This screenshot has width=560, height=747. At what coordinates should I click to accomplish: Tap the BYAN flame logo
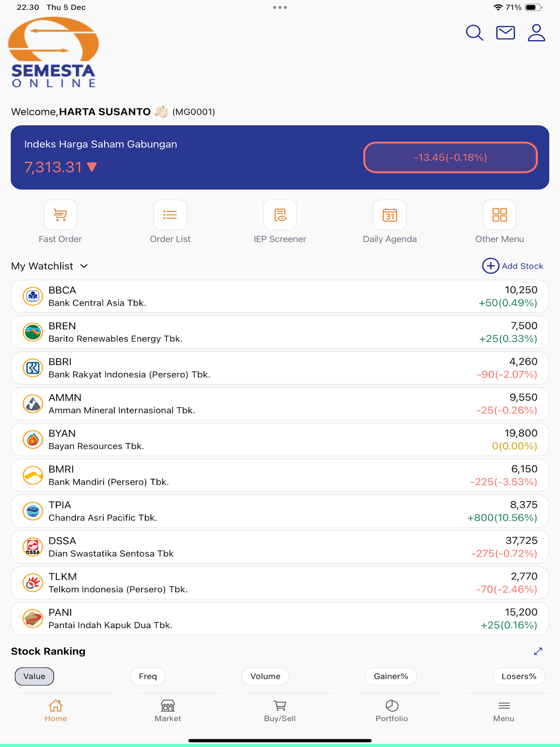pyautogui.click(x=33, y=440)
